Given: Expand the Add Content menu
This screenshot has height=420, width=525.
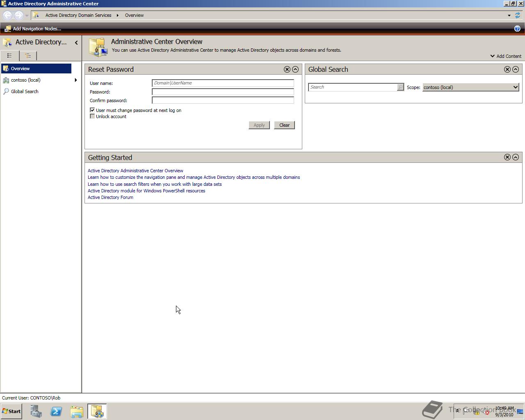Looking at the screenshot, I should click(506, 56).
